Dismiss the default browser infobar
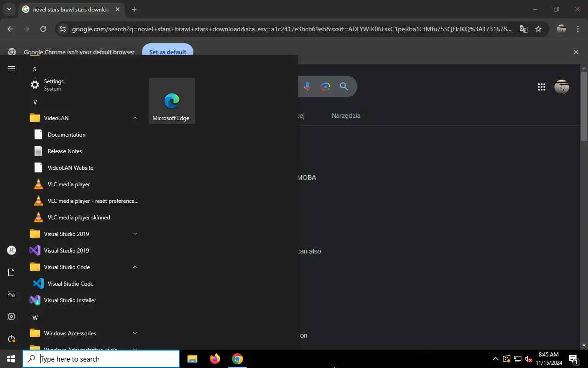Screen dimensions: 588x368 [576, 52]
